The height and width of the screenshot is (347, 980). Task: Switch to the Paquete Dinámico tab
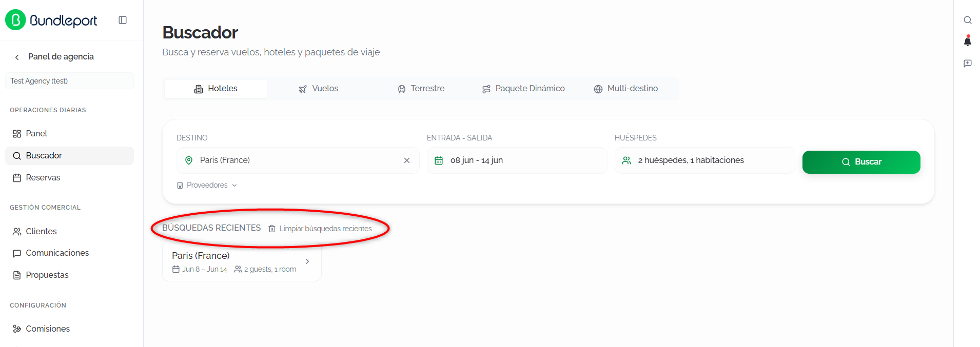tap(523, 89)
